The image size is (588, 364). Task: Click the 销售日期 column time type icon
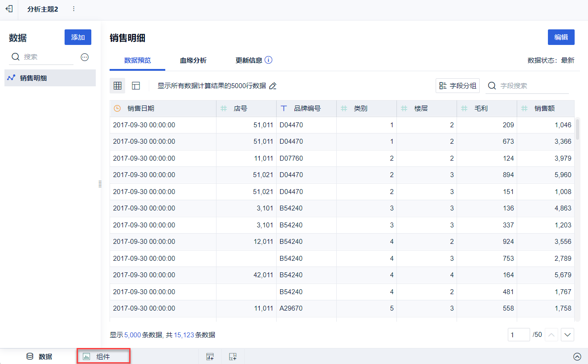pos(117,108)
